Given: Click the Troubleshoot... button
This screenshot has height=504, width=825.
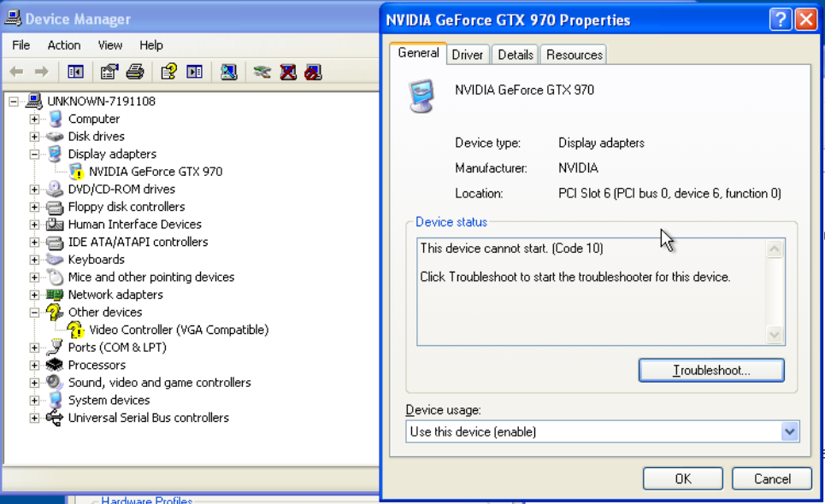Looking at the screenshot, I should pyautogui.click(x=711, y=371).
